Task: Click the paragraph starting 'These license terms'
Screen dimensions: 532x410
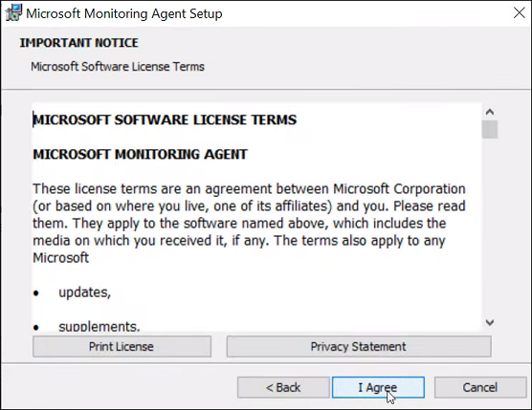Action: (x=249, y=223)
